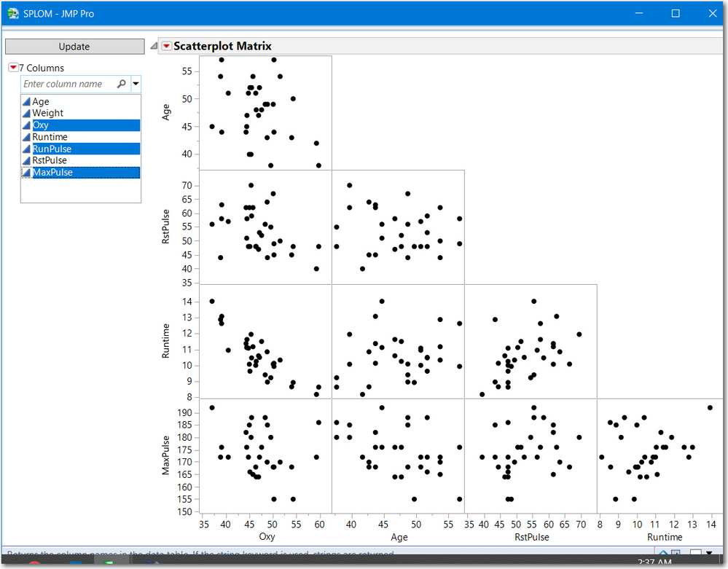Open the dropdown arrow beside the column search box
Viewport: 728px width, 569px height.
(x=135, y=83)
